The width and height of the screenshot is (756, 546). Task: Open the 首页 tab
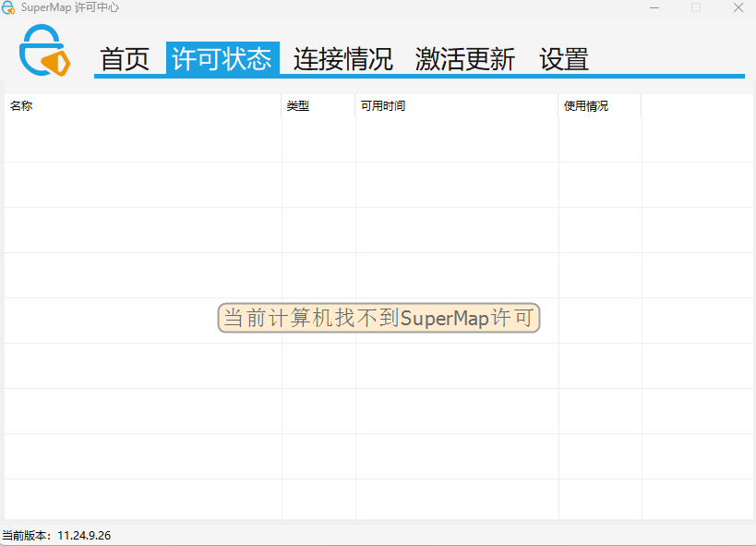pos(125,59)
